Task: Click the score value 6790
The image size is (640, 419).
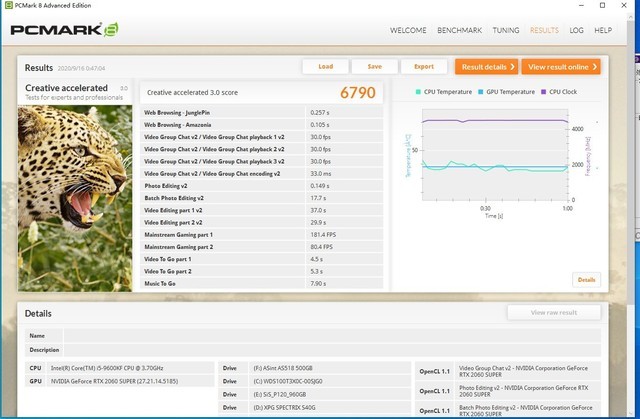Action: 358,93
